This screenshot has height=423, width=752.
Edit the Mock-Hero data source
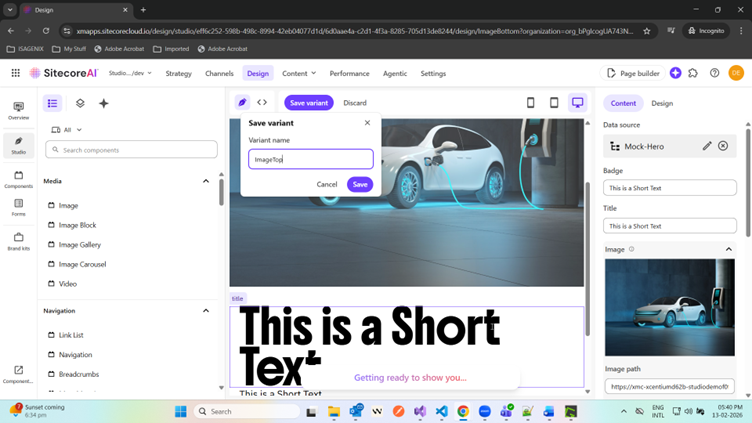pyautogui.click(x=707, y=146)
